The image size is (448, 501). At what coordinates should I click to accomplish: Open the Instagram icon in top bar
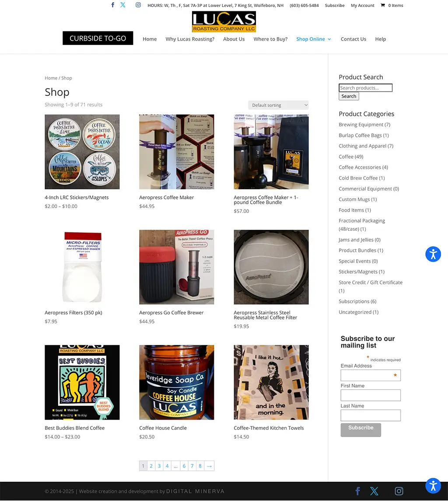click(x=138, y=5)
